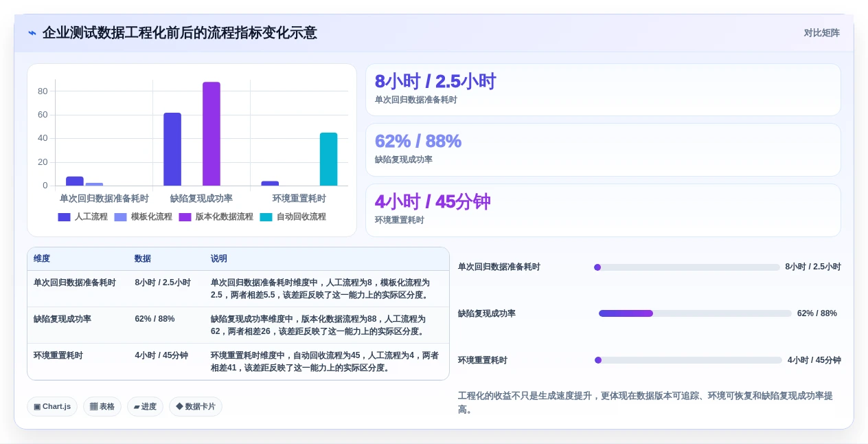Click the 维度 table column header
The height and width of the screenshot is (444, 868).
[42, 258]
